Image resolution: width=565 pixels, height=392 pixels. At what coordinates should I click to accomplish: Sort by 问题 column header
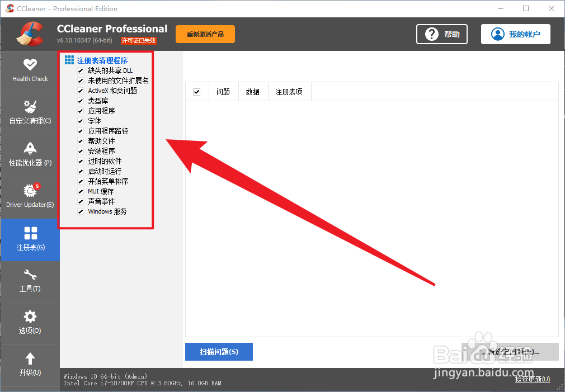point(223,92)
